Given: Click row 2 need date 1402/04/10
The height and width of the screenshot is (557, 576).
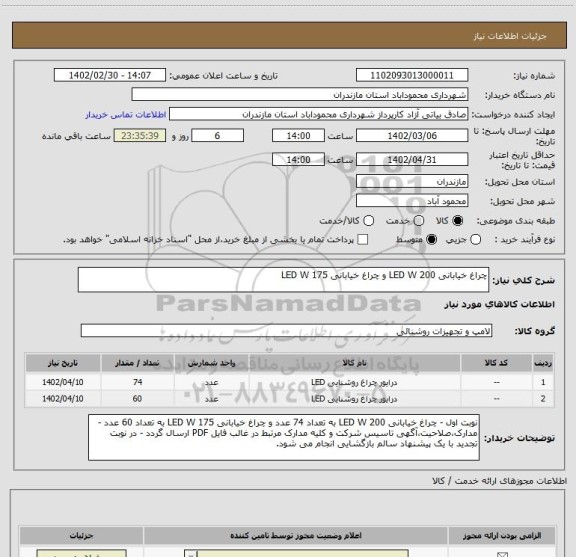Looking at the screenshot, I should (x=63, y=399).
